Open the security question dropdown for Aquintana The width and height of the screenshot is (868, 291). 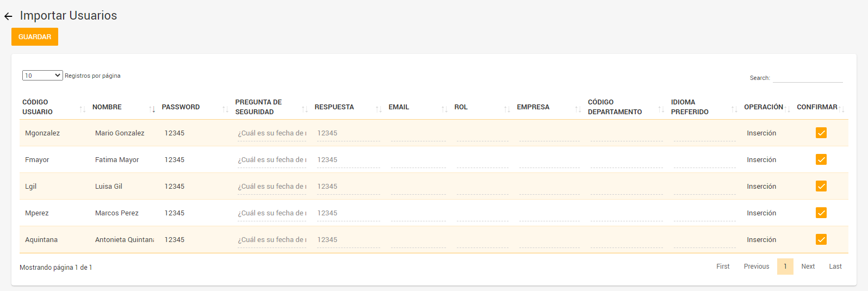pyautogui.click(x=272, y=240)
